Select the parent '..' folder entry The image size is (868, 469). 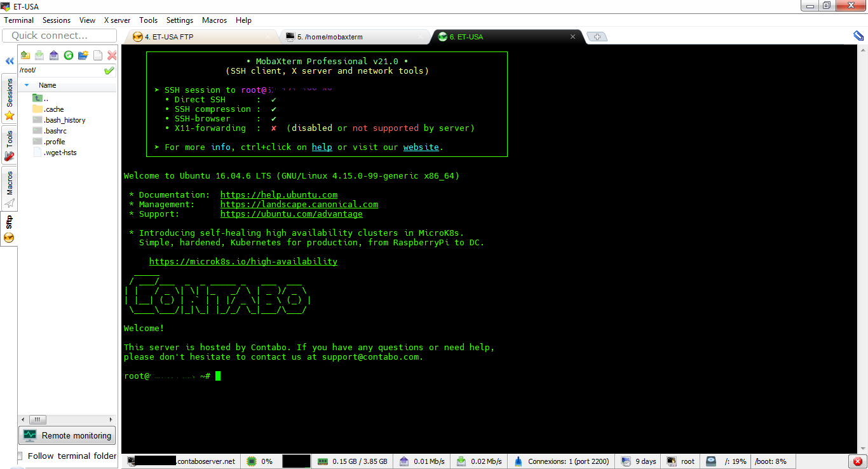click(x=40, y=99)
